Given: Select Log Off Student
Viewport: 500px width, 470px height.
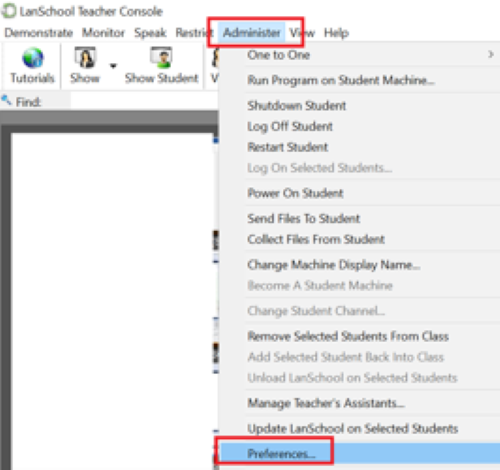Looking at the screenshot, I should click(x=290, y=127).
